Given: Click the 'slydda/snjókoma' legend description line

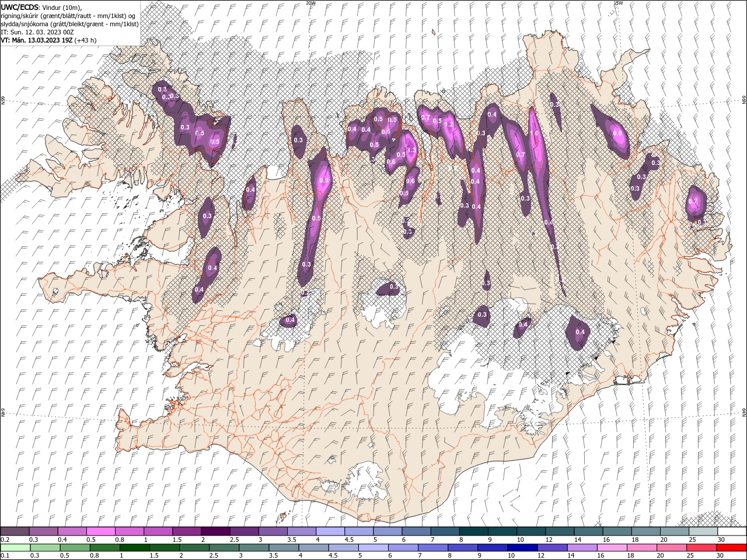Looking at the screenshot, I should (x=69, y=24).
